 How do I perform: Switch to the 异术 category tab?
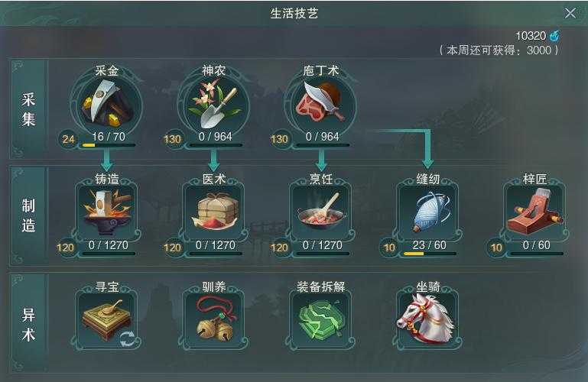click(x=28, y=325)
